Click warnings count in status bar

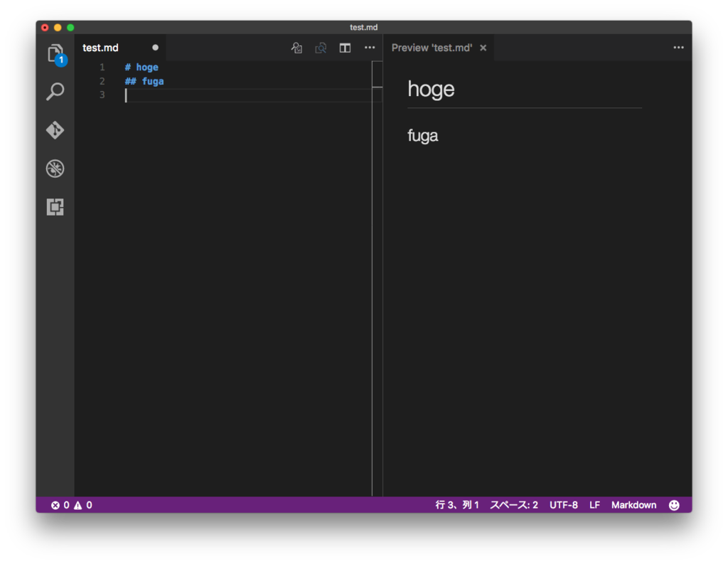83,505
